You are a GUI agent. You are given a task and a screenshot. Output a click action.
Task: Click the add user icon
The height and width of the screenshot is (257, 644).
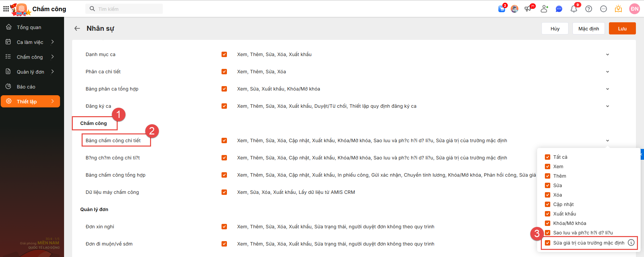(544, 9)
